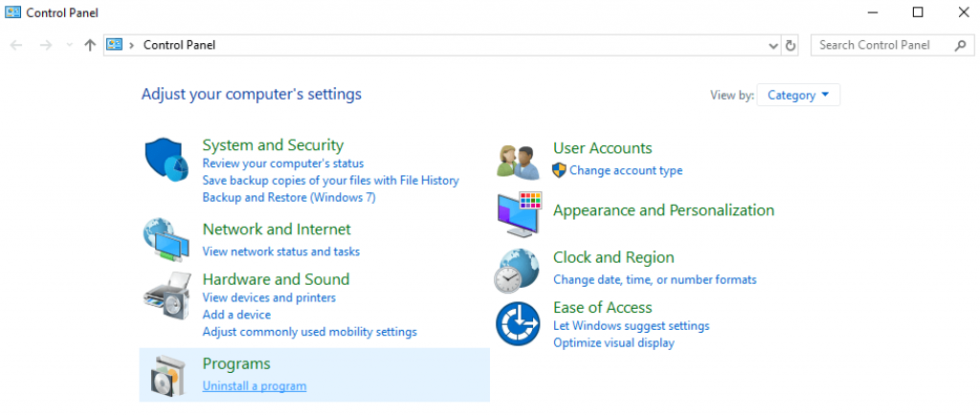
Task: Click View network status and tasks
Action: pyautogui.click(x=281, y=252)
